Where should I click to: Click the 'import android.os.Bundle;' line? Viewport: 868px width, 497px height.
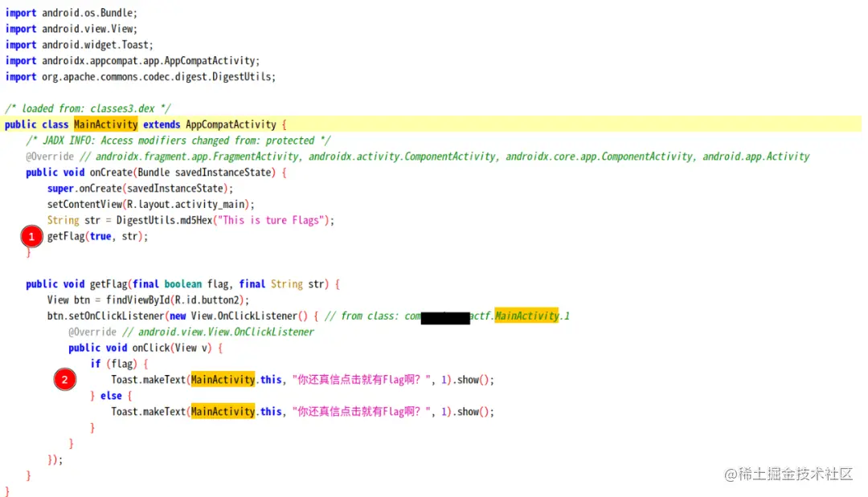point(71,13)
